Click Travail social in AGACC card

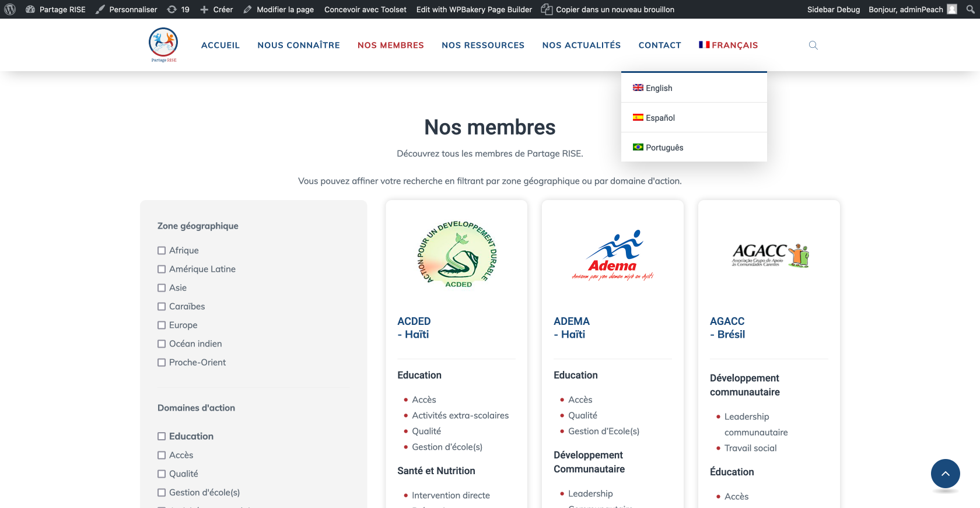coord(750,448)
